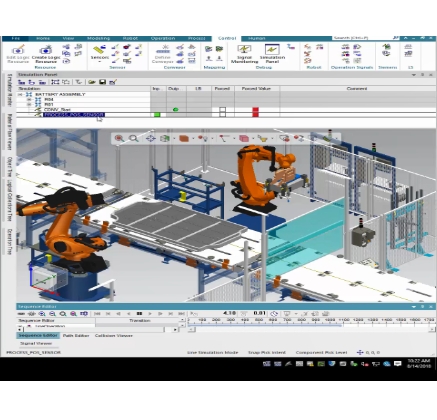437x420 pixels.
Task: Pause the simulation in Sequence Editor
Action: [139, 314]
